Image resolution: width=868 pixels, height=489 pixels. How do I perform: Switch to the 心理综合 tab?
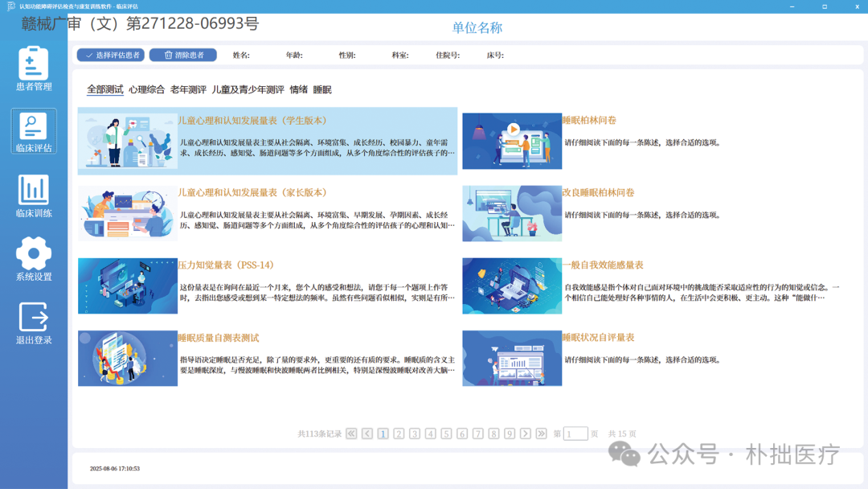147,89
